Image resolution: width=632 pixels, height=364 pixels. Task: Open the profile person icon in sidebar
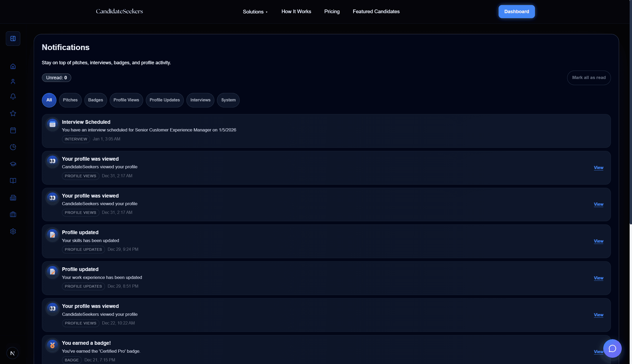[13, 81]
